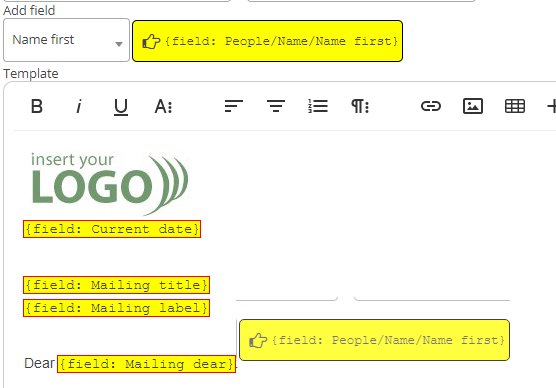The height and width of the screenshot is (388, 556).
Task: Toggle bold formatting in template toolbar
Action: click(x=37, y=106)
